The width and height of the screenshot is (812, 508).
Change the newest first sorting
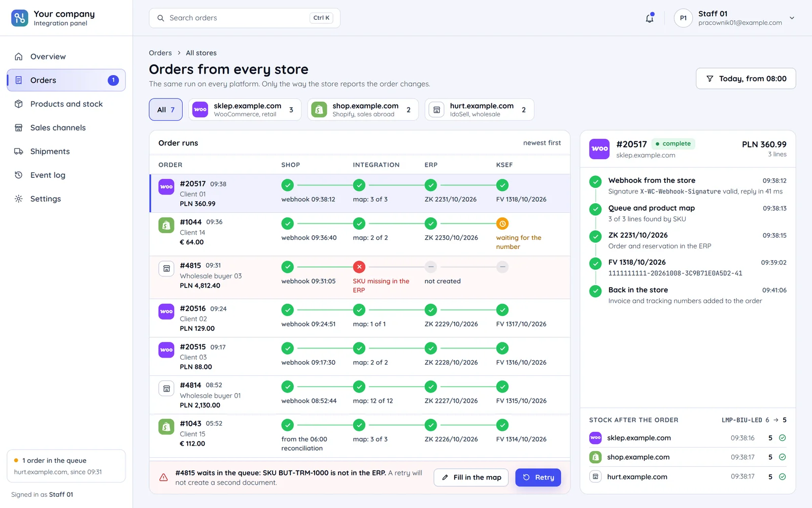click(x=542, y=143)
